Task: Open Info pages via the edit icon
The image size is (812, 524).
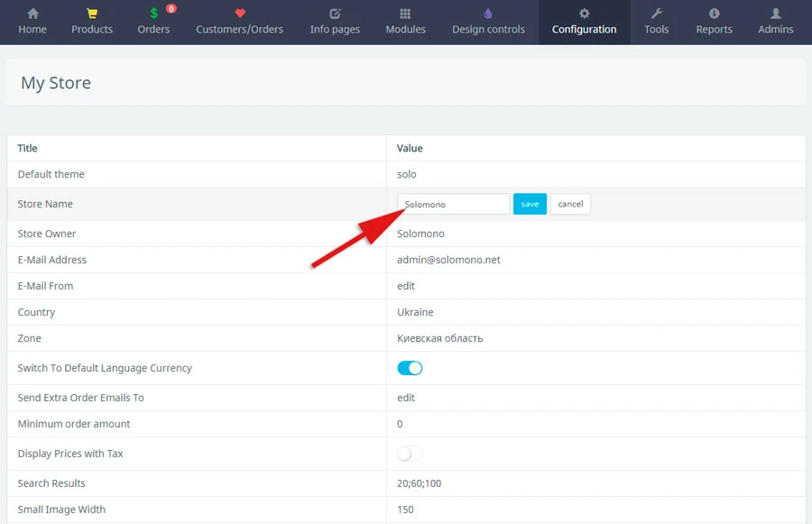Action: 335,14
